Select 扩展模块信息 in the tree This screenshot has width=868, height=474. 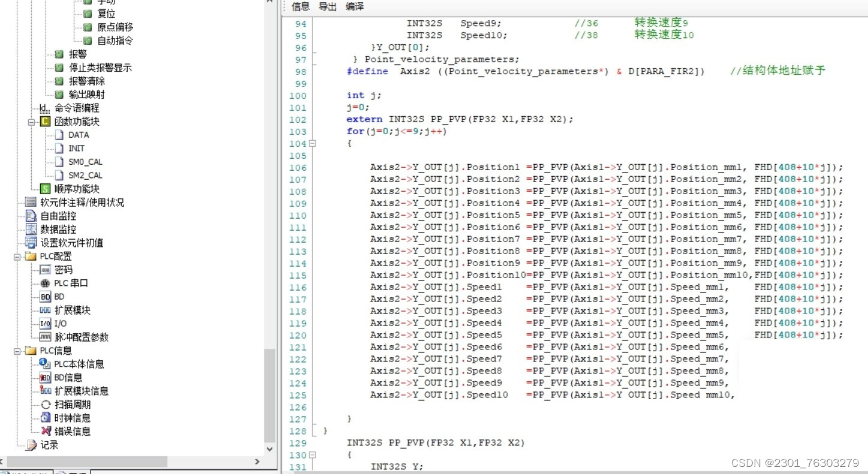pos(82,391)
